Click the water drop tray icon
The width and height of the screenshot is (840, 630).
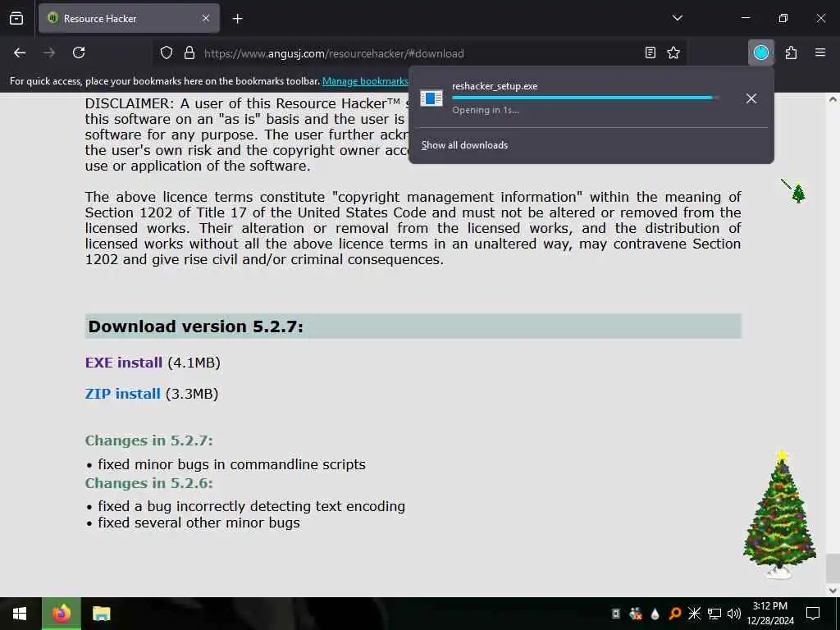point(655,614)
